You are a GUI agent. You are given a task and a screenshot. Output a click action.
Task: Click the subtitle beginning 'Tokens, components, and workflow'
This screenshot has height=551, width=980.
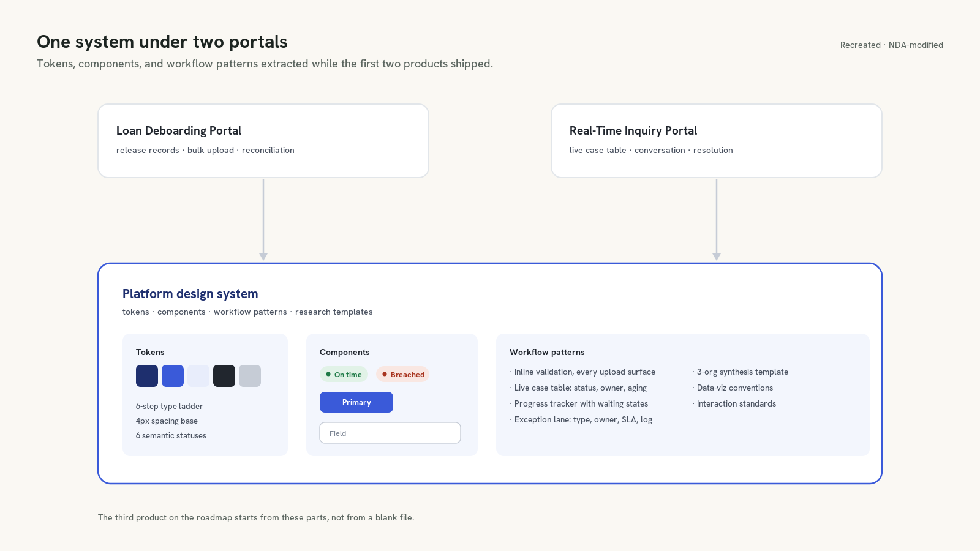coord(265,64)
